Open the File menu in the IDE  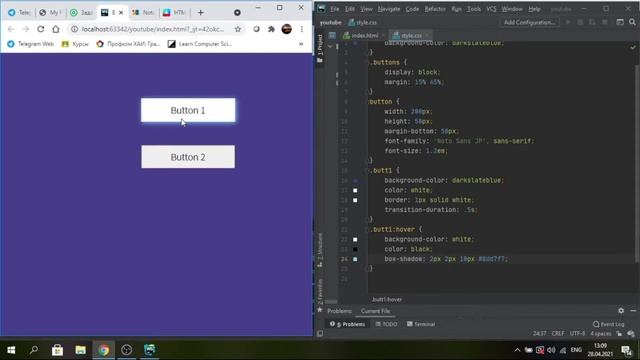tap(335, 9)
